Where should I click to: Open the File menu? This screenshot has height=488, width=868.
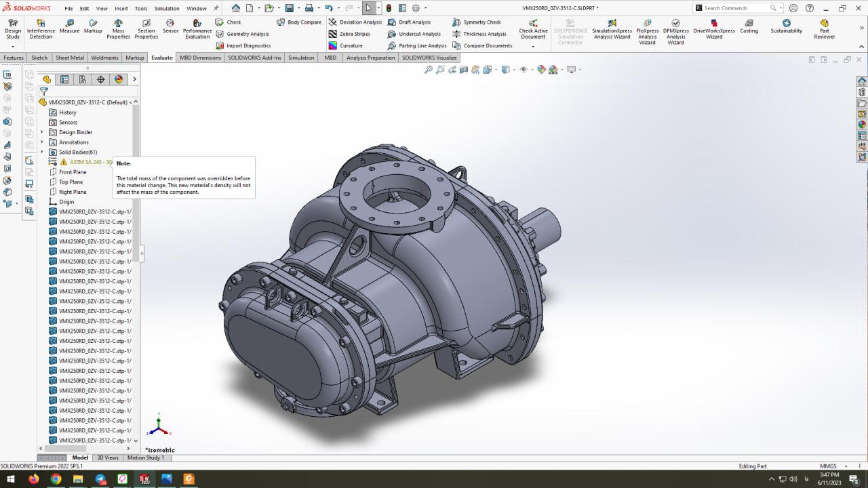click(68, 8)
